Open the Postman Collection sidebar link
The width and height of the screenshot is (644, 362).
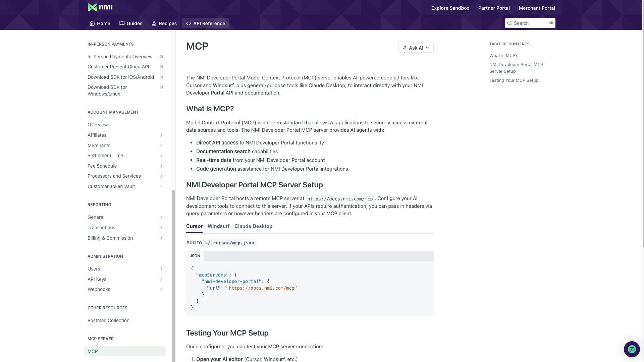click(108, 320)
